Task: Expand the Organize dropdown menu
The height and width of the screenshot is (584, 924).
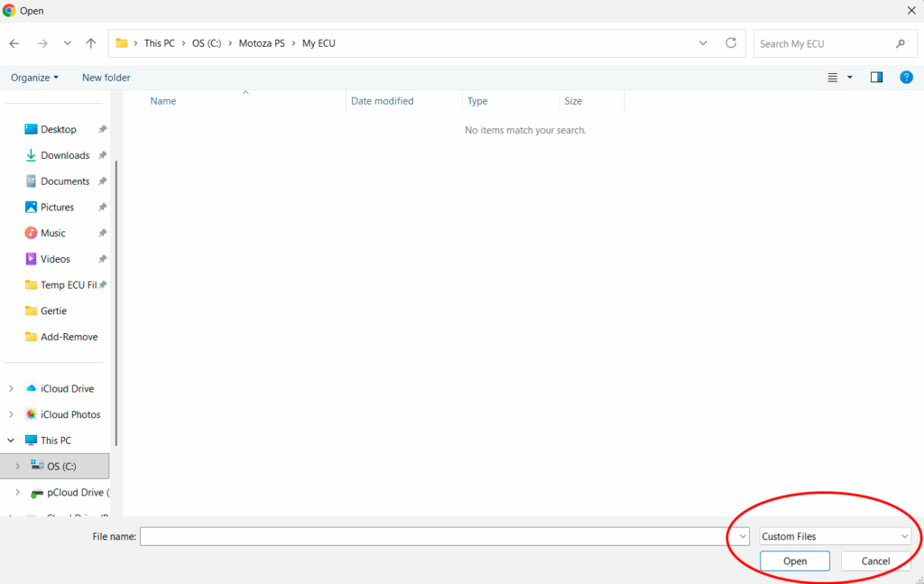Action: (x=34, y=78)
